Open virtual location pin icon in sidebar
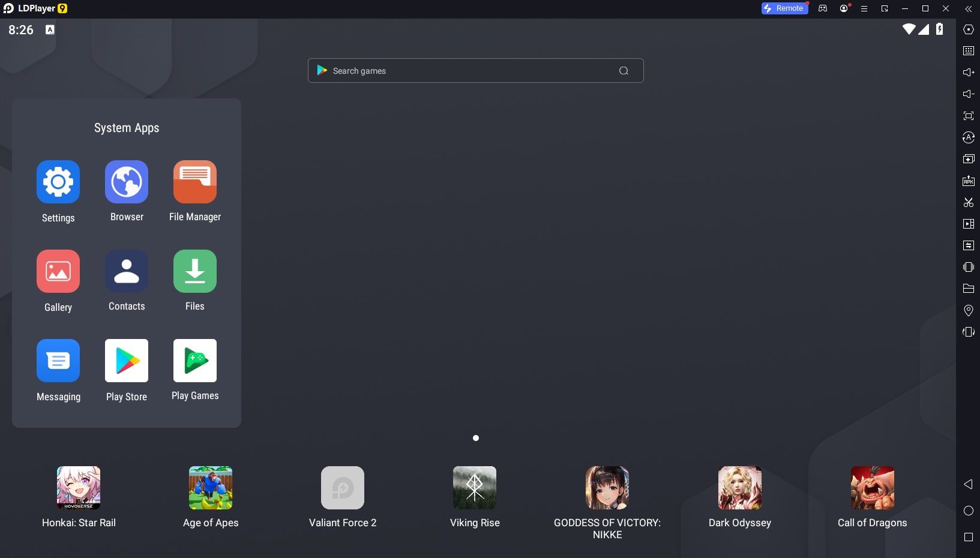This screenshot has height=558, width=980. tap(969, 310)
